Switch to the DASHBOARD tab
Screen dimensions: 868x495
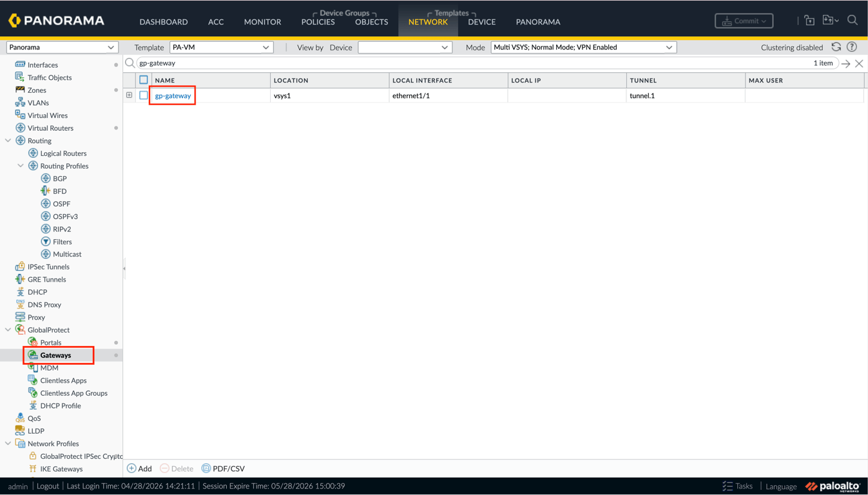[x=164, y=22]
